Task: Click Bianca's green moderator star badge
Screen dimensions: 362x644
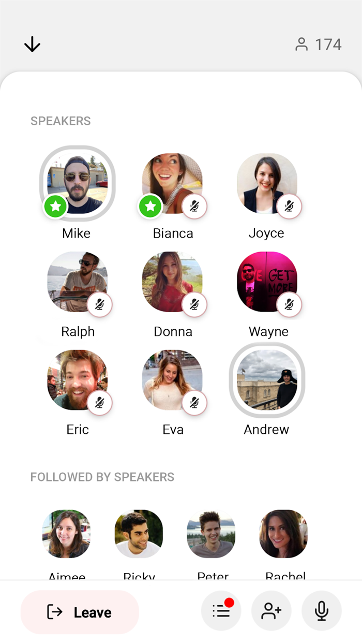Action: (150, 207)
